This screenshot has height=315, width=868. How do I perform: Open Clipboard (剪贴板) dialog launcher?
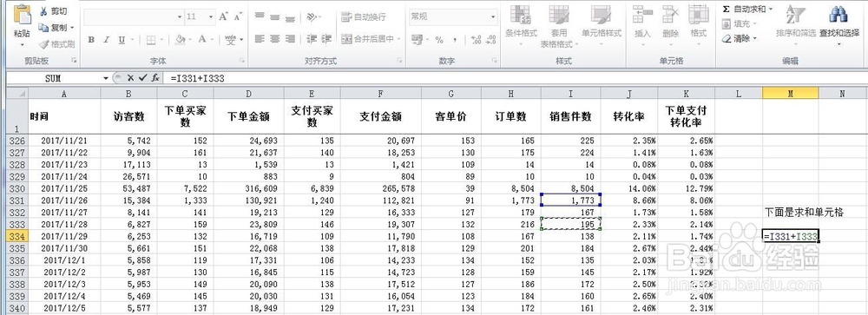74,61
